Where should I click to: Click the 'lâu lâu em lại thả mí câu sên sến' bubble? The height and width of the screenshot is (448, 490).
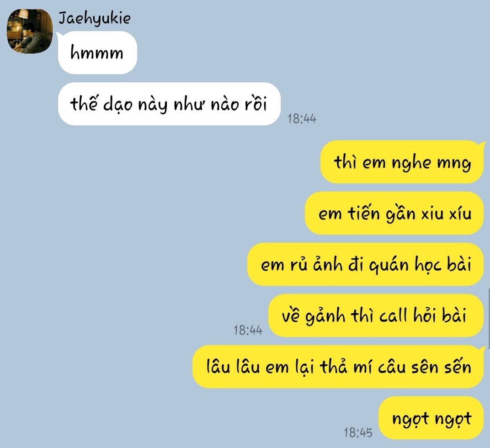click(338, 367)
